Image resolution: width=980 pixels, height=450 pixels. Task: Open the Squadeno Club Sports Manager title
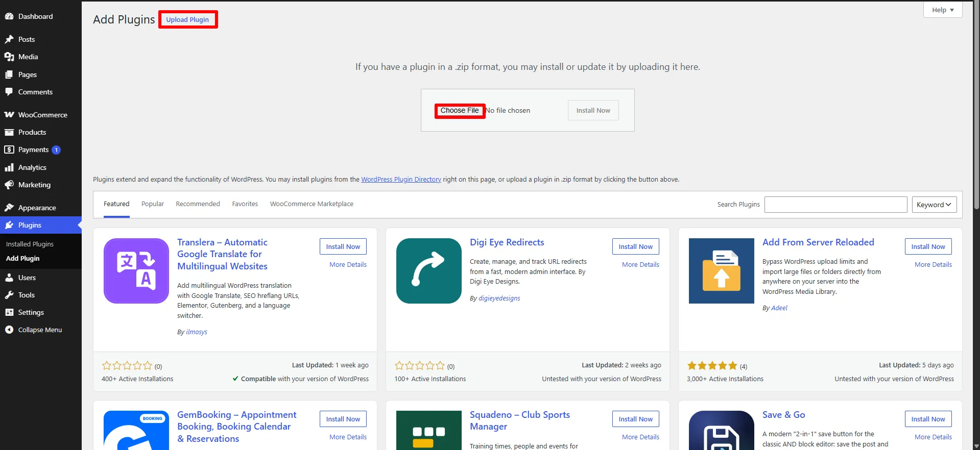[x=520, y=421]
